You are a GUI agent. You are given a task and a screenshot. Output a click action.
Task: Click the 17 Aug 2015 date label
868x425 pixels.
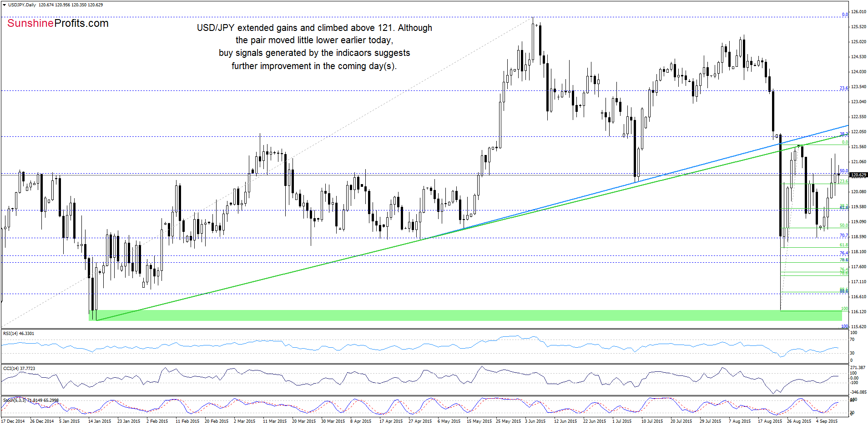pos(770,421)
